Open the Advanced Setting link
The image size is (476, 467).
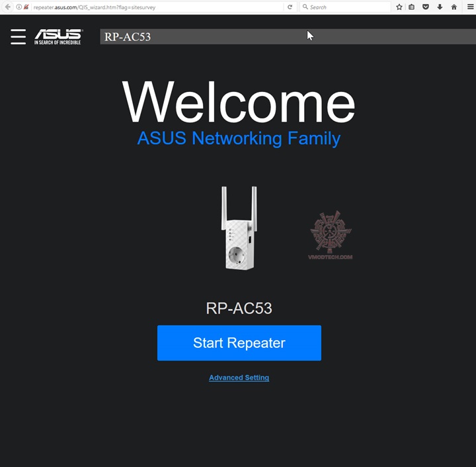(x=239, y=378)
